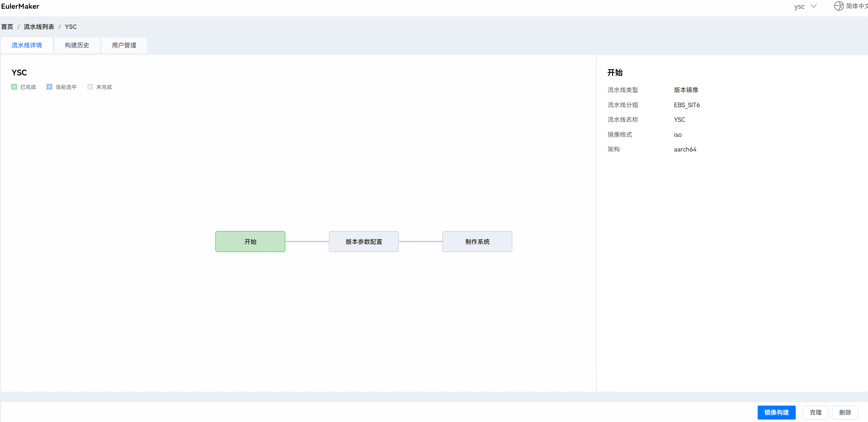Click the EulerMaker logo text
The image size is (868, 422).
[20, 6]
